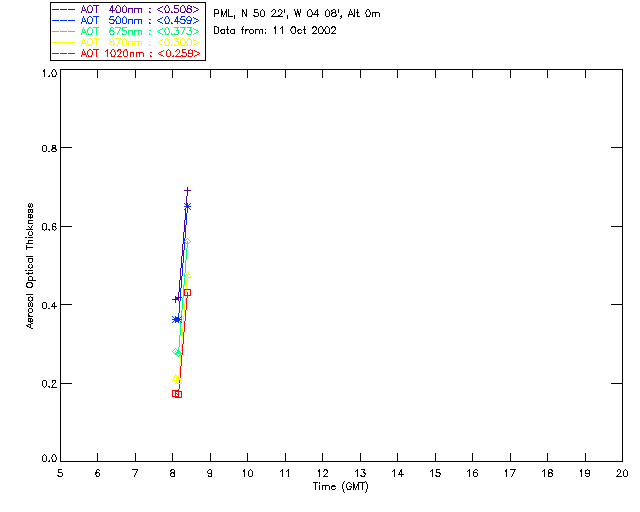Click the x-axis tick label 14
Image resolution: width=640 pixels, height=512 pixels.
[398, 474]
